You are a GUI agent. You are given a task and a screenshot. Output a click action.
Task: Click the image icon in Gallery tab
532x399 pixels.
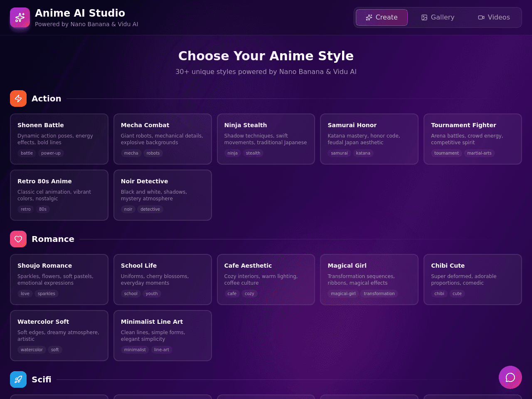[424, 17]
